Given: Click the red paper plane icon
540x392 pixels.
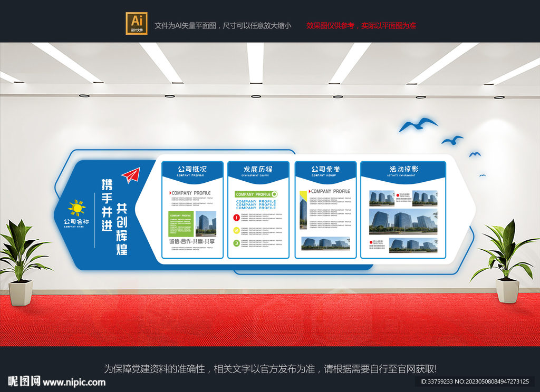Looking at the screenshot, I should [x=131, y=175].
